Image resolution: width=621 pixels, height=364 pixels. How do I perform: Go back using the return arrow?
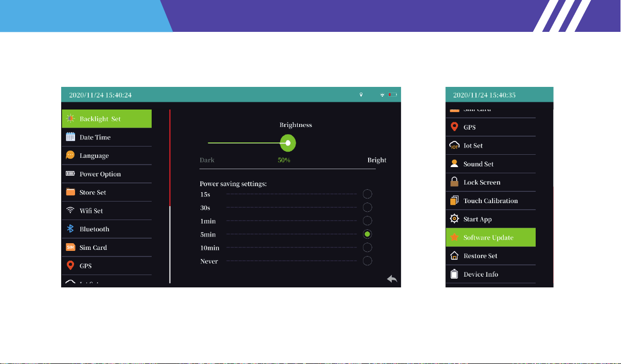[x=392, y=279]
